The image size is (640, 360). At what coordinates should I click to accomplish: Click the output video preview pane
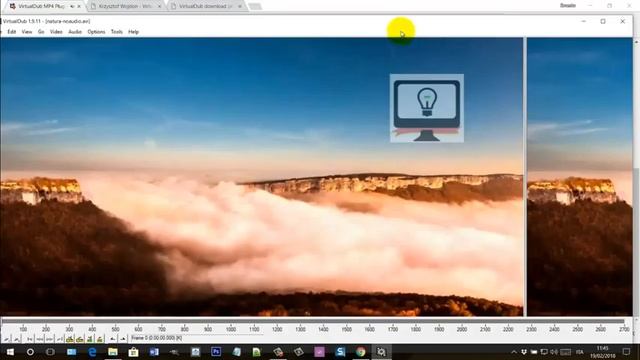[x=580, y=177]
